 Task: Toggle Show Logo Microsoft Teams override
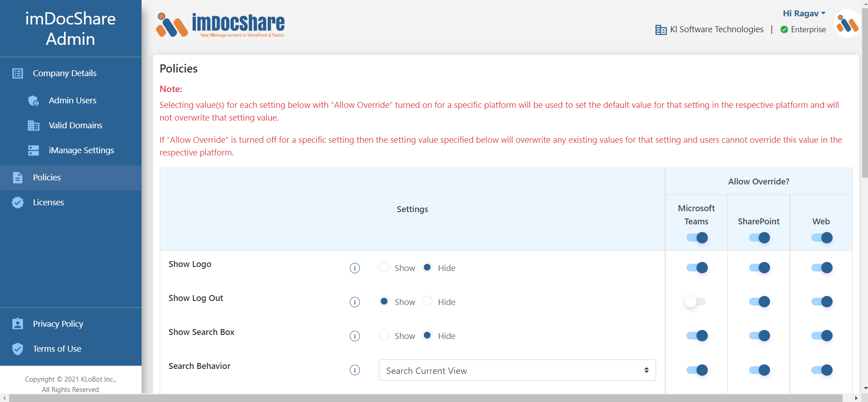pos(697,268)
